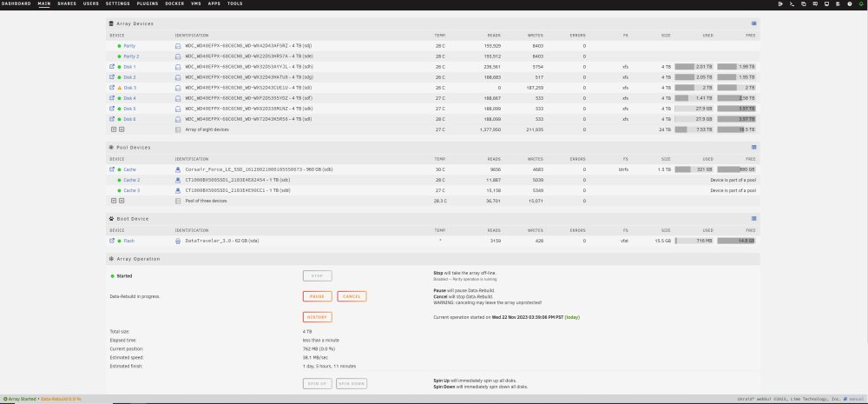Toggle Array Devices view icon at section right
Viewport: 868px width, 404px height.
(x=754, y=23)
